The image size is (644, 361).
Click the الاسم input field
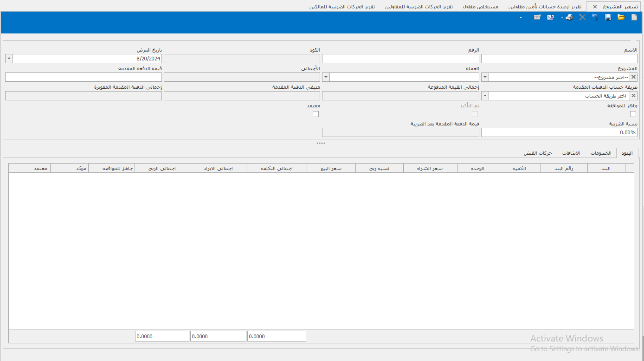pos(559,59)
